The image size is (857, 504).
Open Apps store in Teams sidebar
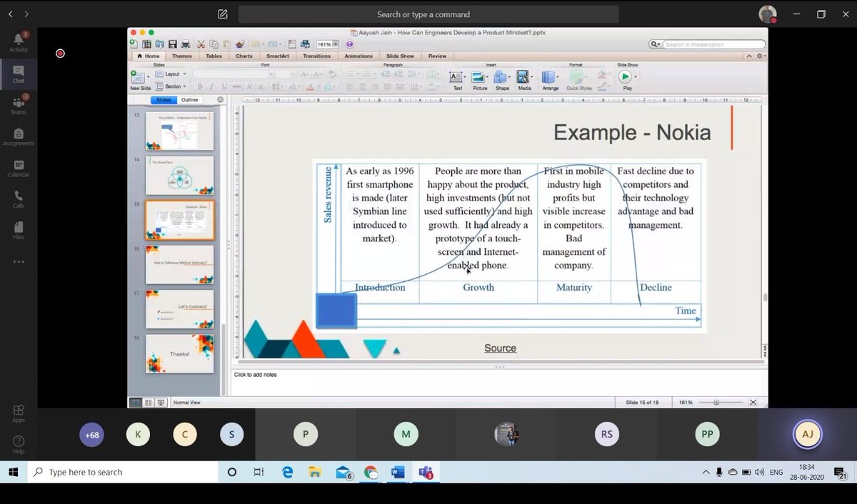tap(19, 413)
